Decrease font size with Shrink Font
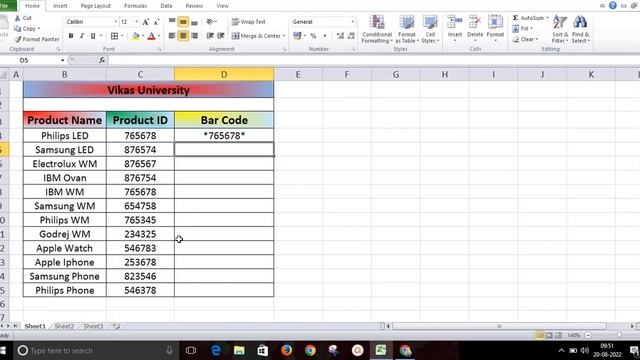 (x=156, y=22)
